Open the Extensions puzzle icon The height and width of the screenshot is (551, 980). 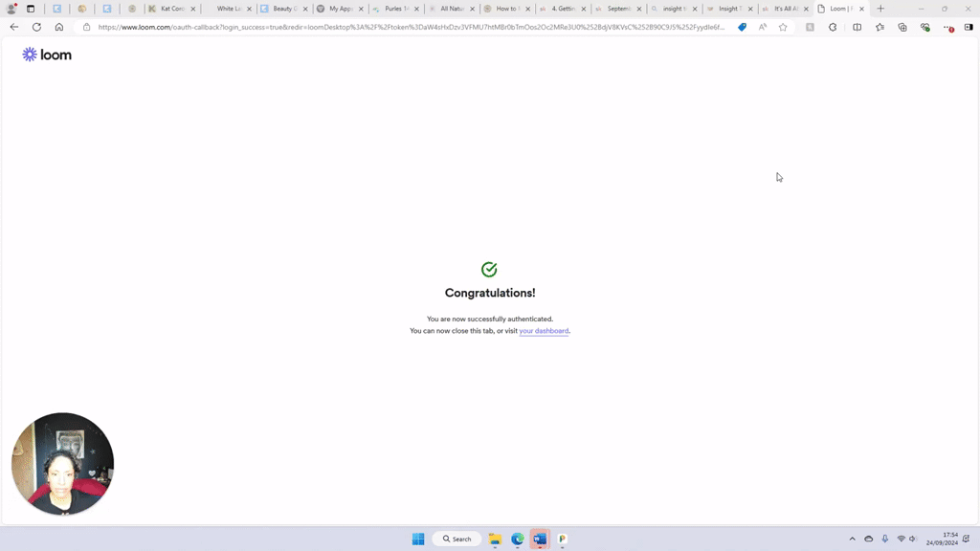(x=833, y=27)
